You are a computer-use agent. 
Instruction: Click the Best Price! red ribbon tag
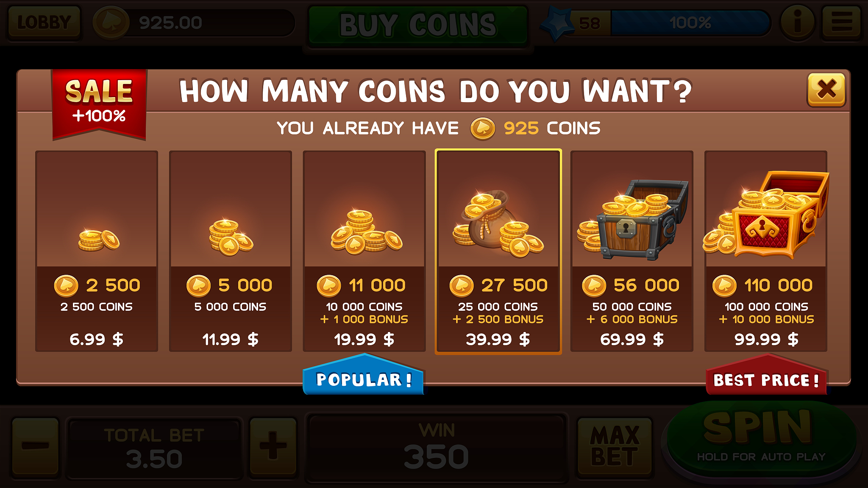click(x=766, y=376)
